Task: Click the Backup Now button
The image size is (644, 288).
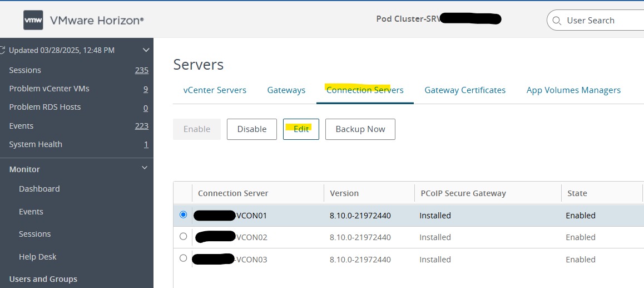Action: (360, 129)
